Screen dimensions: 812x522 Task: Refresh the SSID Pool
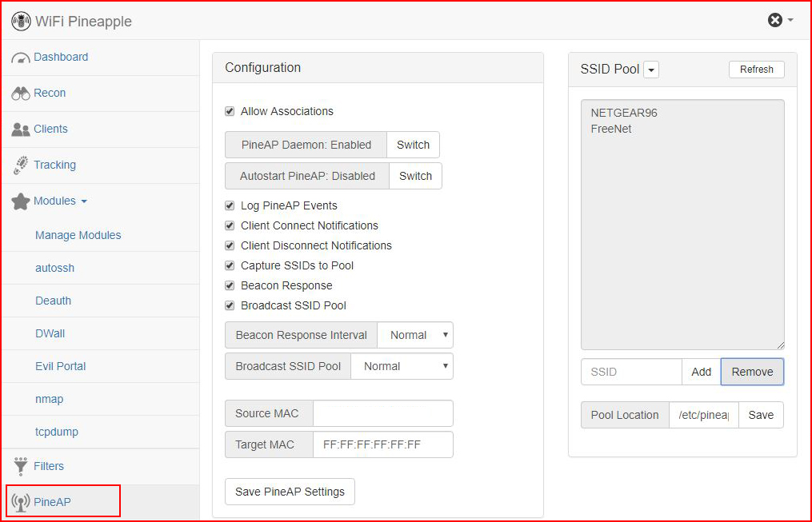pos(757,70)
